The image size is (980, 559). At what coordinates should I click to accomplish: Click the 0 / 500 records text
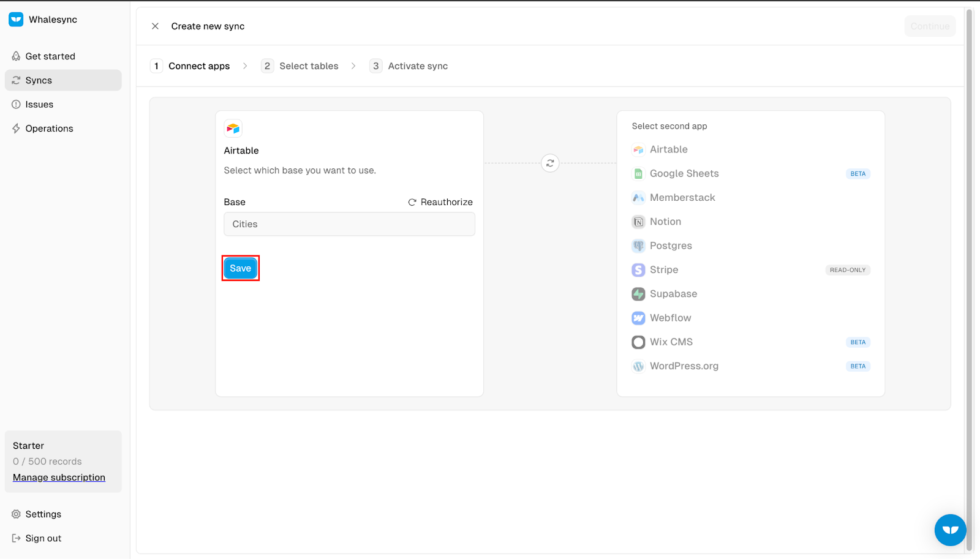[x=47, y=462]
